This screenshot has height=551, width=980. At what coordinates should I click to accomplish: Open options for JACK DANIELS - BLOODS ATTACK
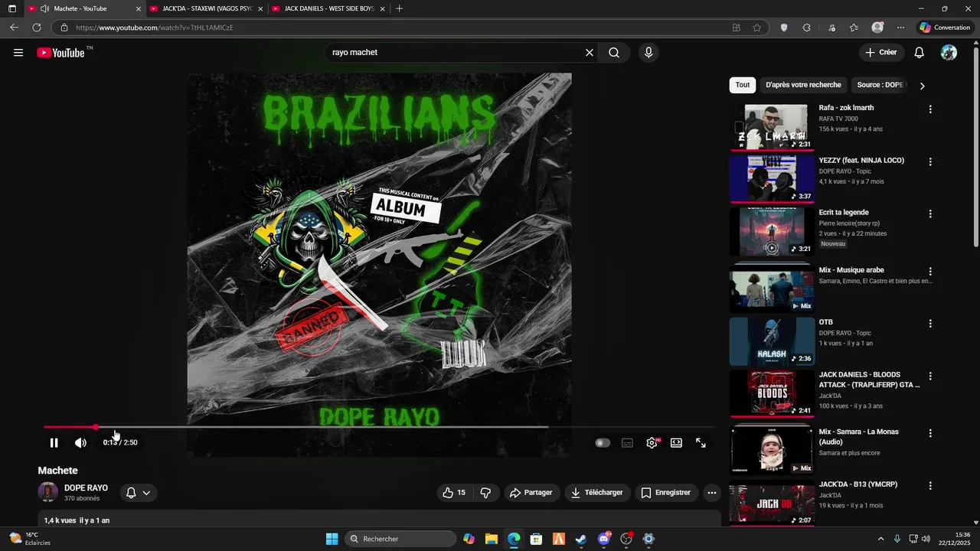coord(930,377)
